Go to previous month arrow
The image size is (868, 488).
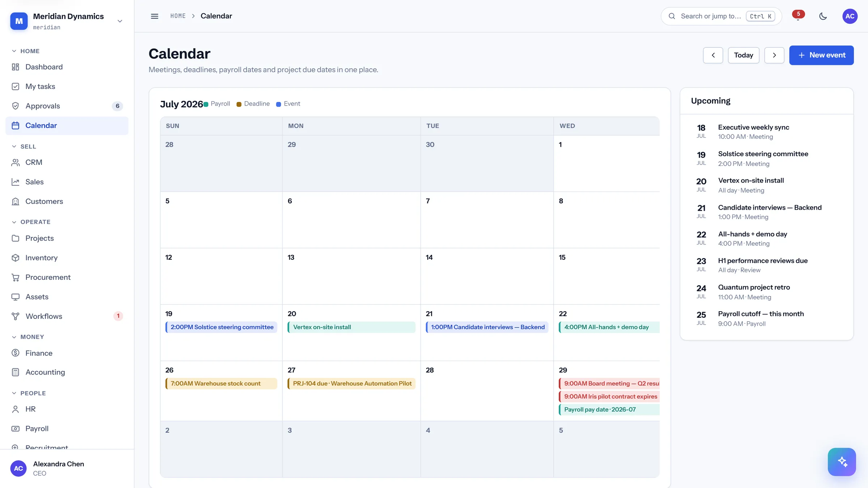click(713, 55)
